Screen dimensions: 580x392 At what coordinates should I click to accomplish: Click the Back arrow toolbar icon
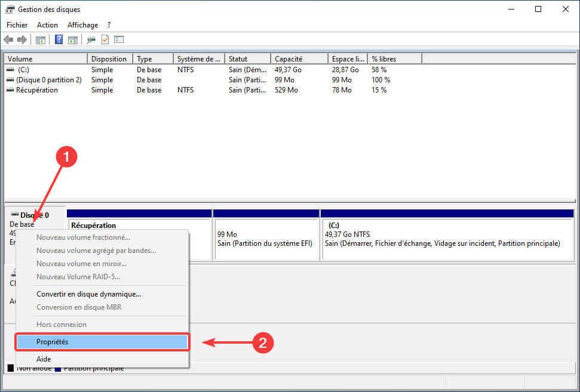8,40
